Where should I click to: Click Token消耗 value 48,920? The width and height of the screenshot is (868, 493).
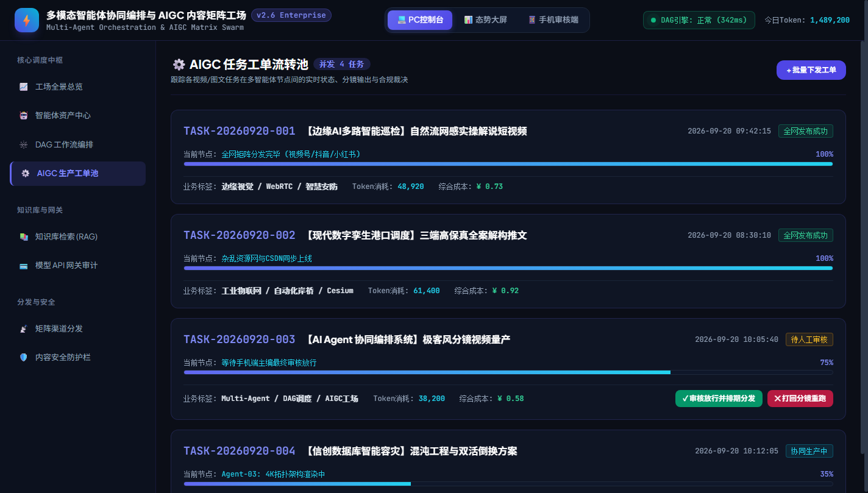[411, 186]
